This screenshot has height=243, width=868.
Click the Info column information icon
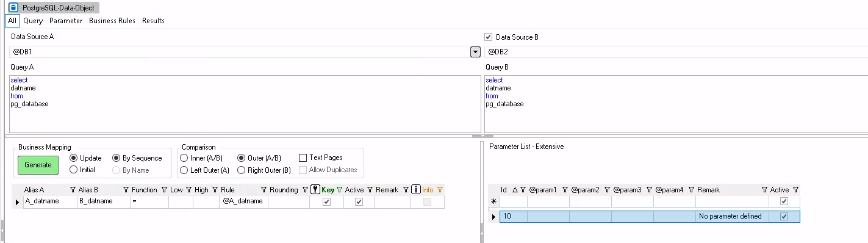click(x=416, y=190)
